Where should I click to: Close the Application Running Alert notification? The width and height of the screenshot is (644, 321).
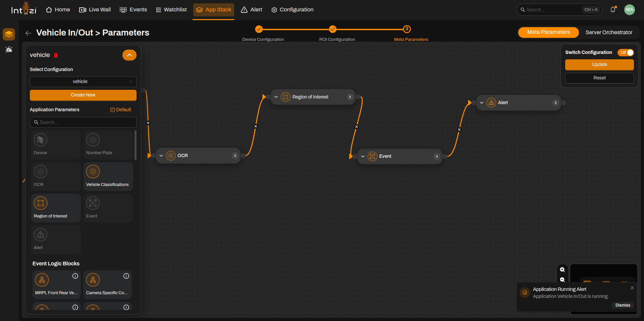pyautogui.click(x=632, y=288)
